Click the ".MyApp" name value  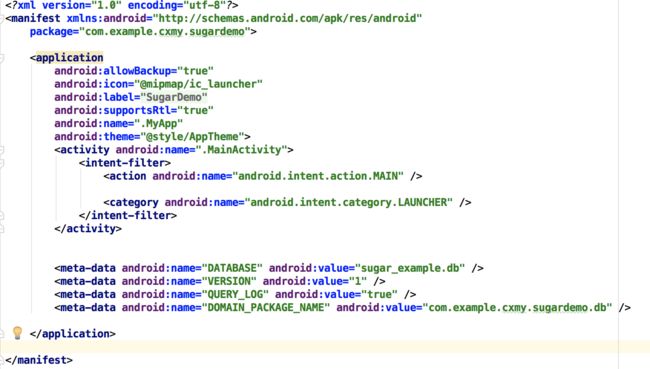(x=158, y=124)
